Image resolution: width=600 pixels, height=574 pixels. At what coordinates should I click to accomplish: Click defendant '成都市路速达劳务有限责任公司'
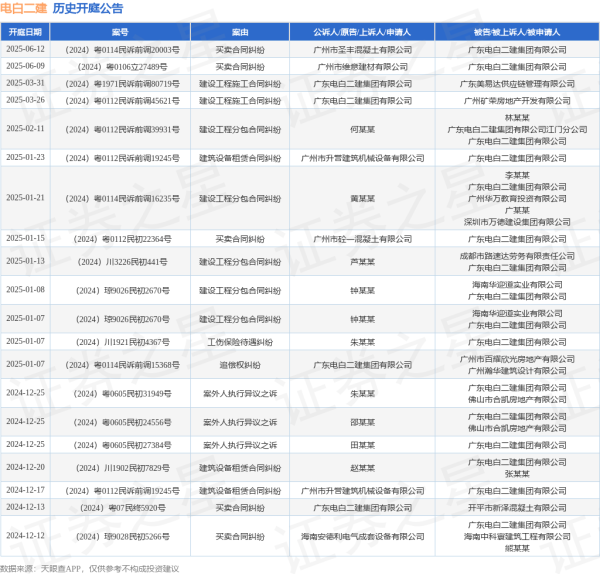[517, 256]
